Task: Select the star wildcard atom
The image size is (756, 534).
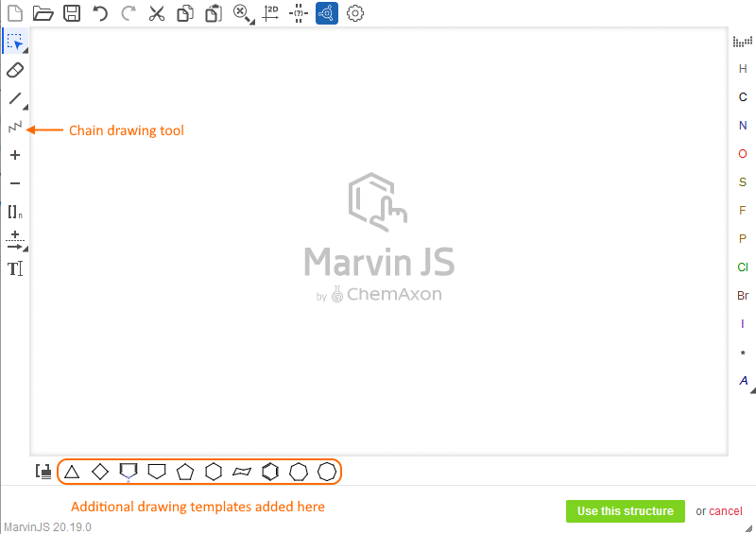Action: click(743, 353)
